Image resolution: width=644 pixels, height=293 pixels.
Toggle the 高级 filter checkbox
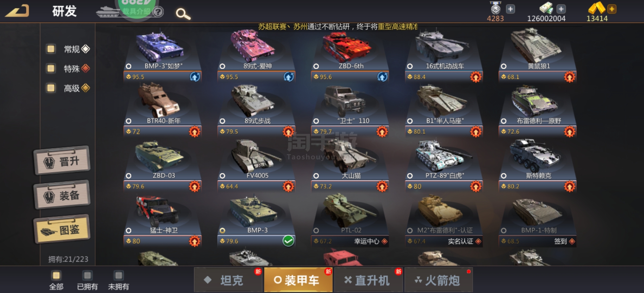tap(51, 88)
